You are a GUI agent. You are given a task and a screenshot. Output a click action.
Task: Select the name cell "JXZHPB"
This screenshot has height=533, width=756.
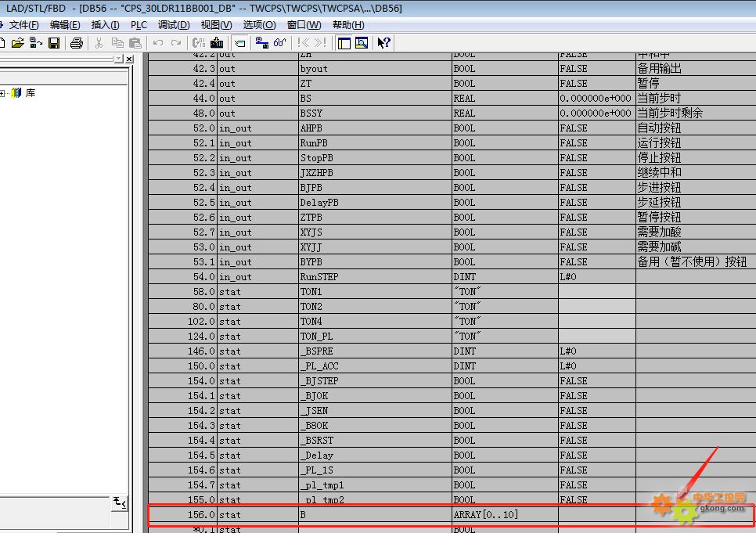(375, 173)
